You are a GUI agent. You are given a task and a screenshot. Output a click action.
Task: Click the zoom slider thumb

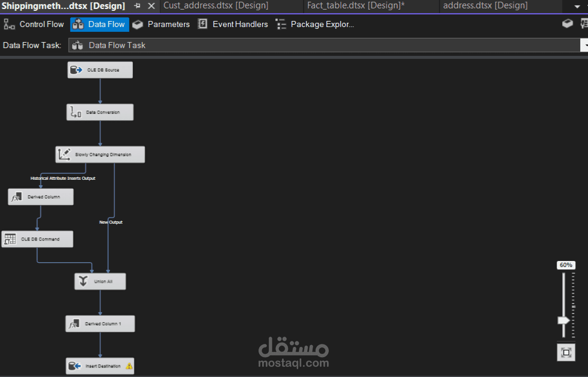tap(563, 320)
